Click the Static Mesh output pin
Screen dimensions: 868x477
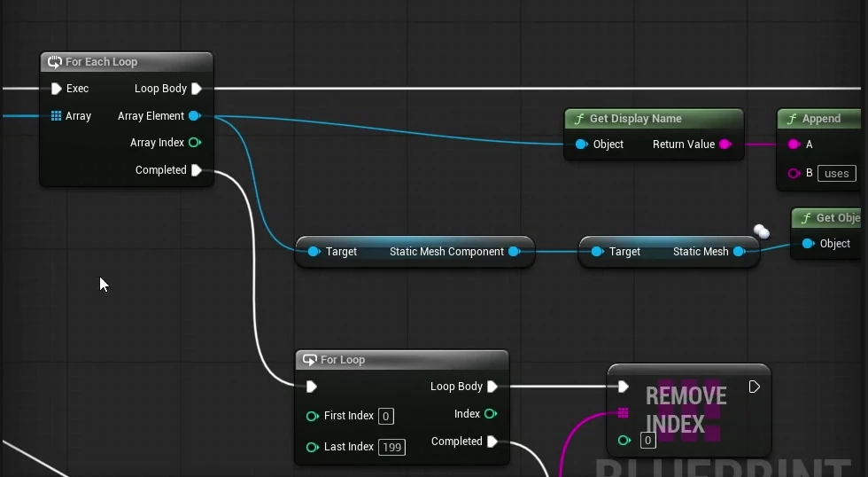coord(739,252)
